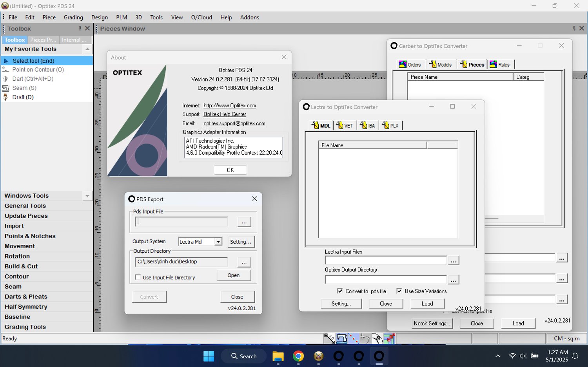Expand the Darts & Pleats group

pos(47,296)
